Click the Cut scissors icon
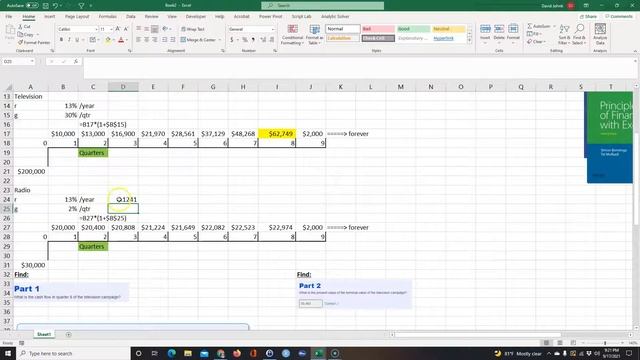This screenshot has width=640, height=360. [x=20, y=27]
